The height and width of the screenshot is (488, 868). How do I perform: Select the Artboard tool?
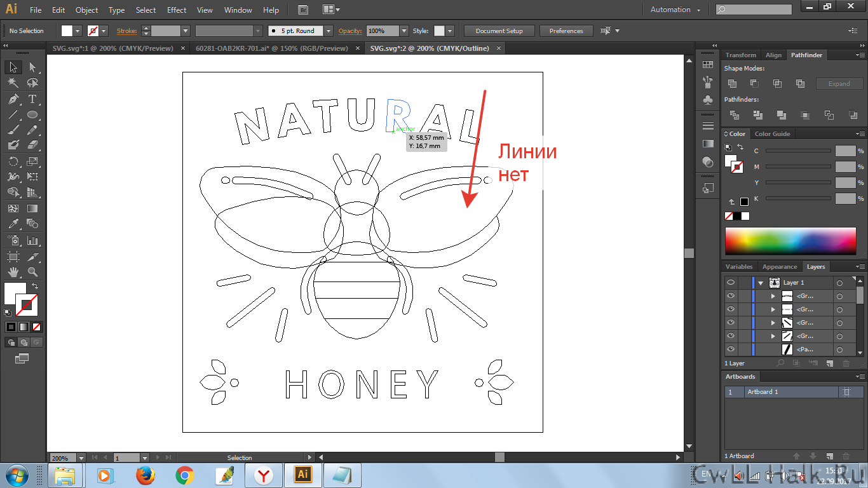(13, 257)
